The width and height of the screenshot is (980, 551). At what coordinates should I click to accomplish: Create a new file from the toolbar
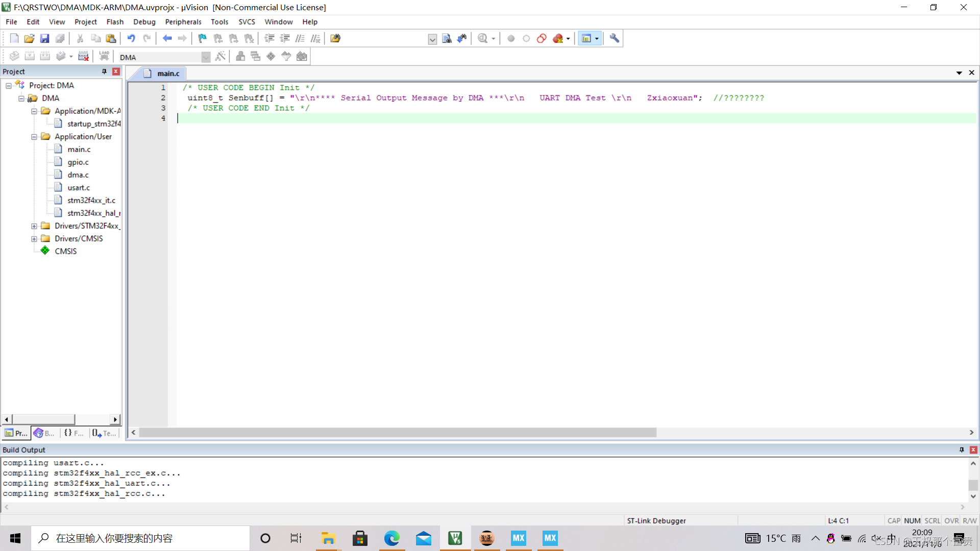[x=14, y=38]
